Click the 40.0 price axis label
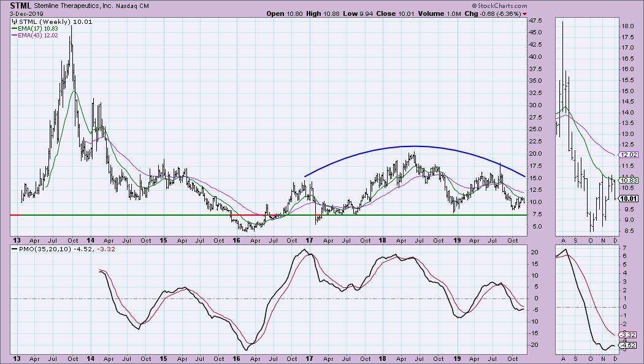This screenshot has width=644, height=364. pyautogui.click(x=535, y=56)
